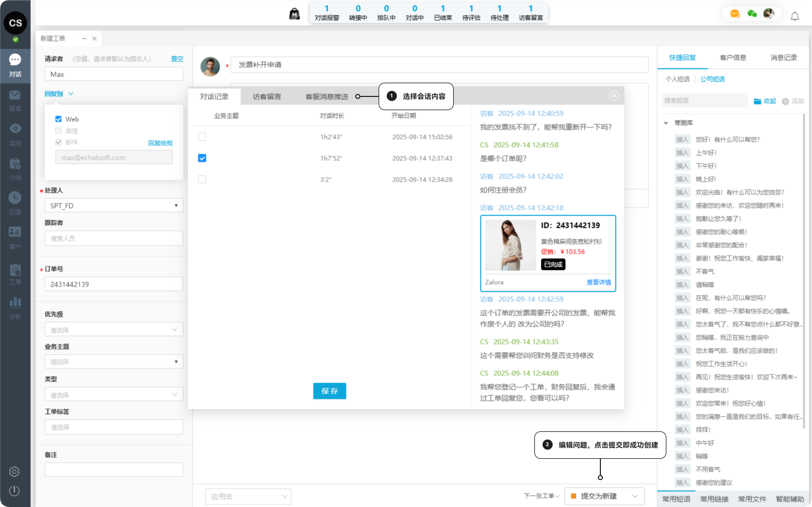Viewport: 812px width, 507px height.
Task: Open the 处理人 SPT_FD dropdown
Action: (x=114, y=206)
